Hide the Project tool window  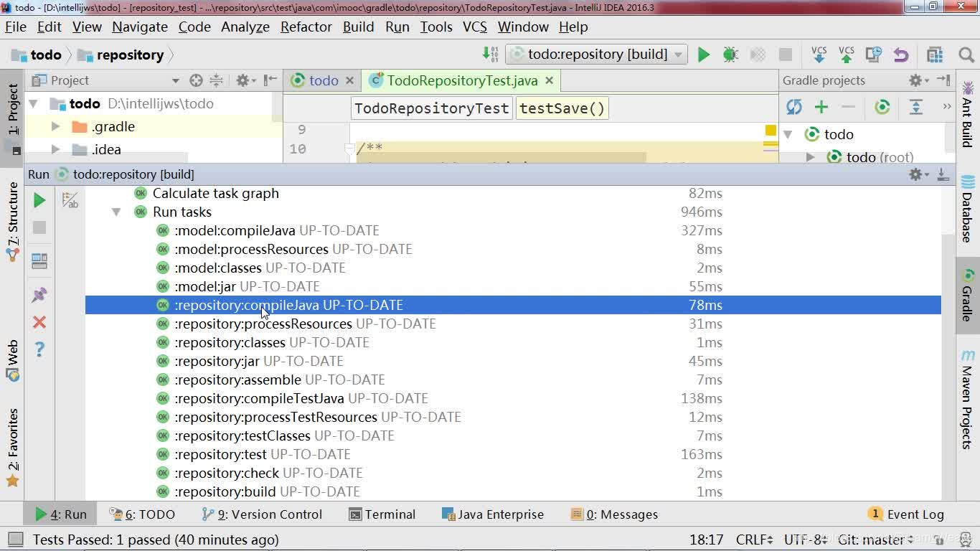pyautogui.click(x=270, y=80)
